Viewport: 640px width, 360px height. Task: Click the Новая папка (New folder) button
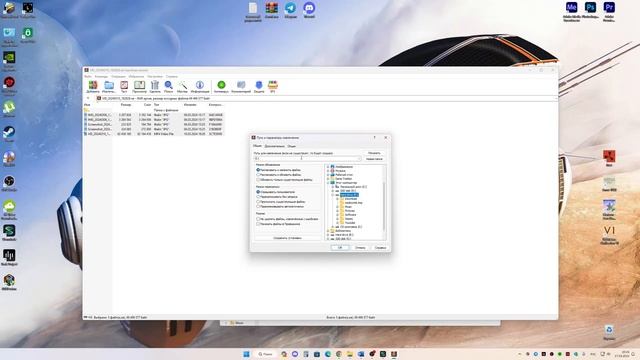click(374, 159)
